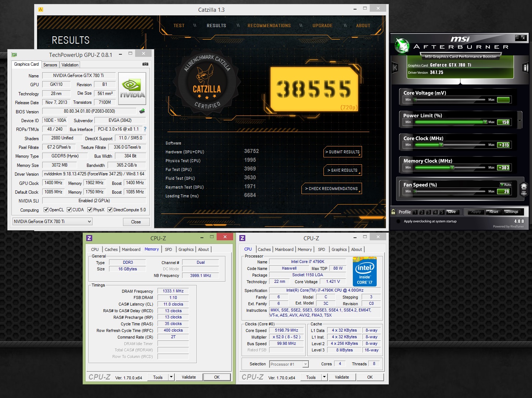Image resolution: width=532 pixels, height=398 pixels.
Task: Enable Apply overclocking at system startup
Action: click(398, 221)
